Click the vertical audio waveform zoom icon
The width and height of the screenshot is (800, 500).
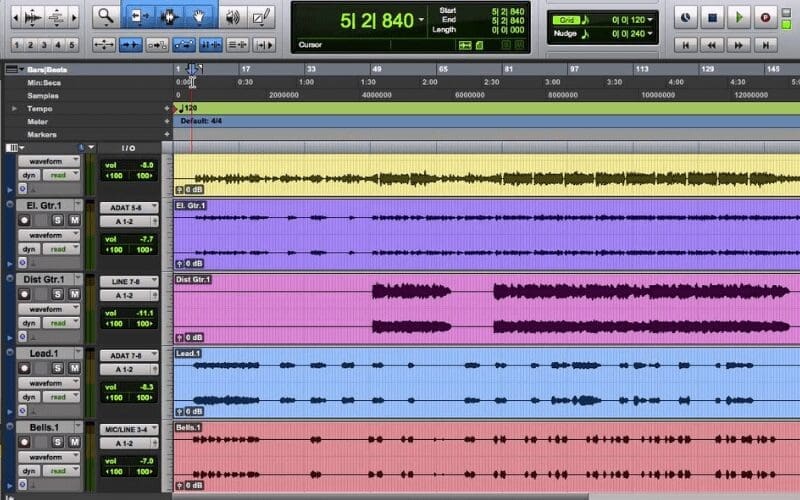[x=34, y=18]
